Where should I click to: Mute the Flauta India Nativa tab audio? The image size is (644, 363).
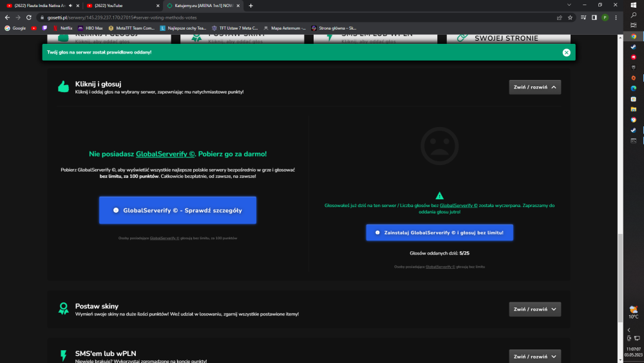pyautogui.click(x=71, y=6)
